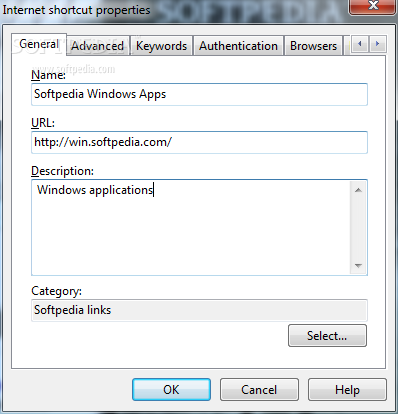Click the Description scrollbar up arrow
Screen dimensions: 398x414
point(359,190)
